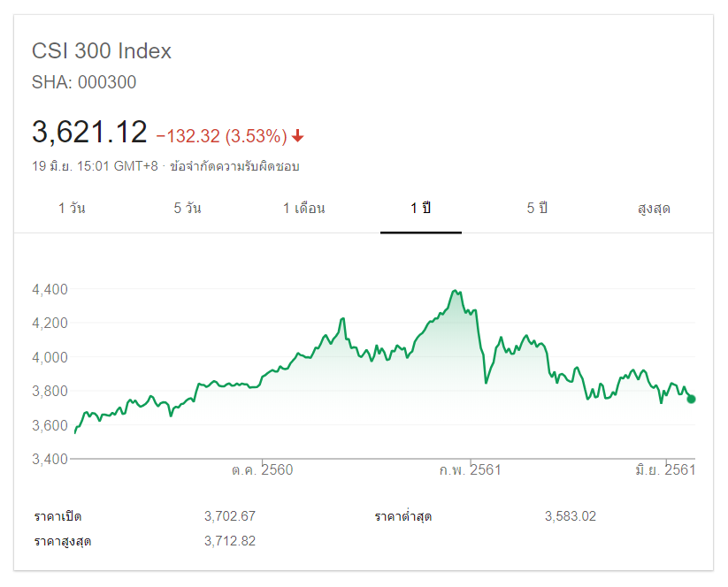Open the 1 เดือน chart tab
The image size is (728, 587).
(x=304, y=209)
